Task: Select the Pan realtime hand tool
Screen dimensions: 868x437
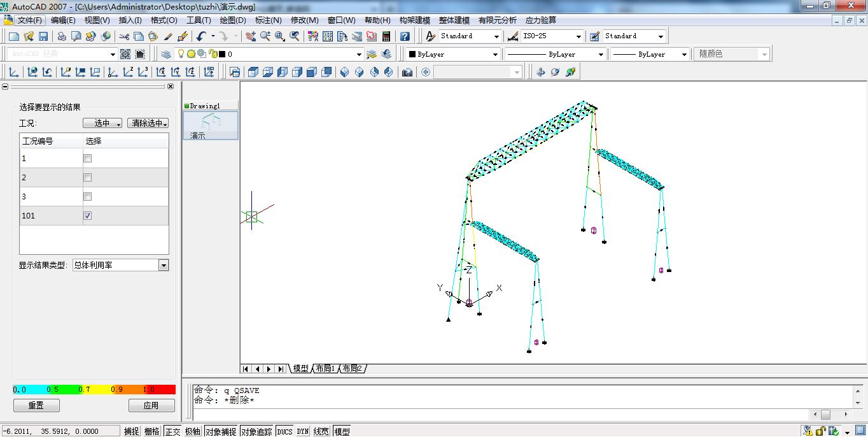Action: pyautogui.click(x=251, y=36)
